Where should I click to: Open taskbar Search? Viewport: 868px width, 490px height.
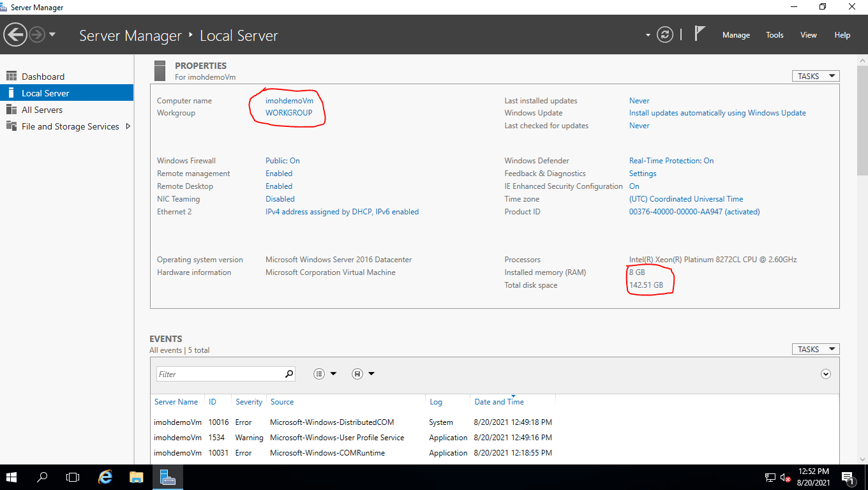[42, 477]
